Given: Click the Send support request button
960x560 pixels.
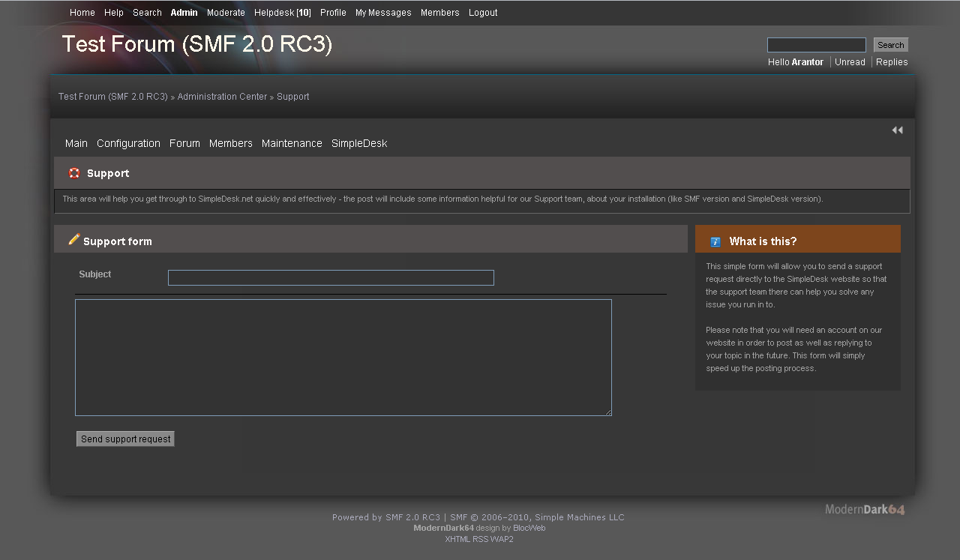Looking at the screenshot, I should pyautogui.click(x=125, y=439).
